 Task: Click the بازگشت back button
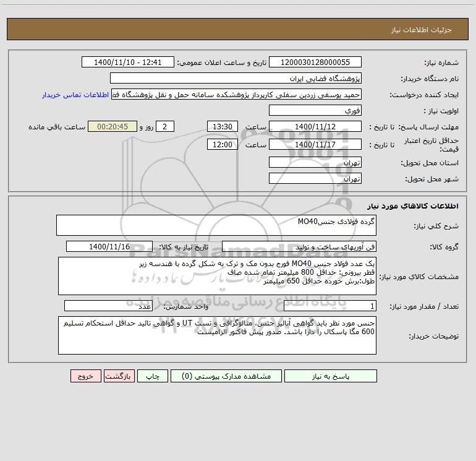point(119,376)
